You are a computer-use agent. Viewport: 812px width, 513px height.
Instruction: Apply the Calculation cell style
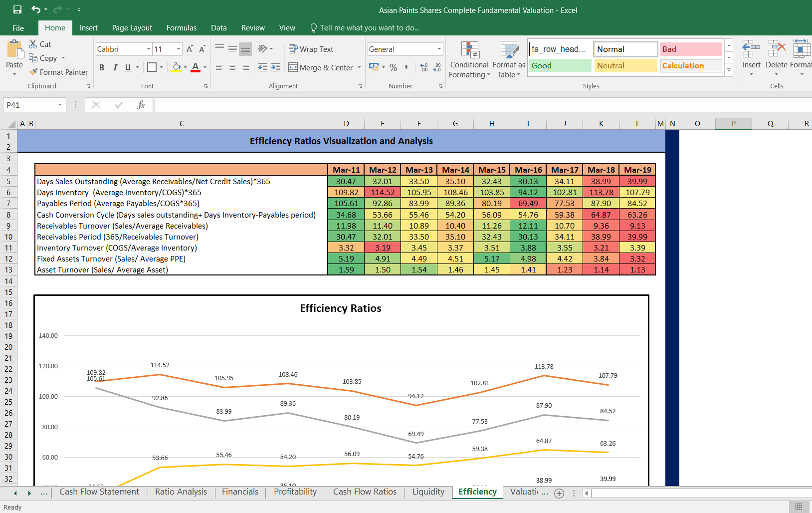click(x=691, y=65)
